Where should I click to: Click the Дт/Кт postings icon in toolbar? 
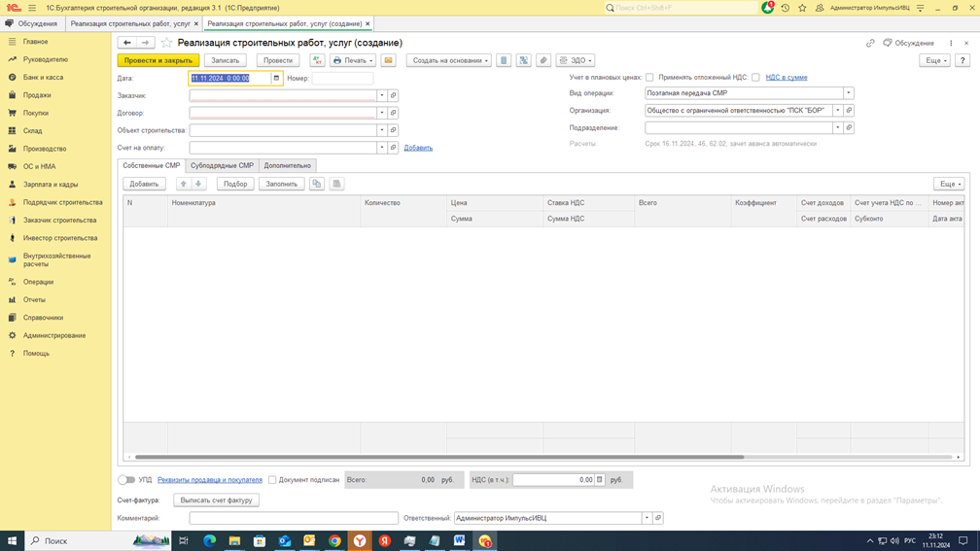point(317,60)
